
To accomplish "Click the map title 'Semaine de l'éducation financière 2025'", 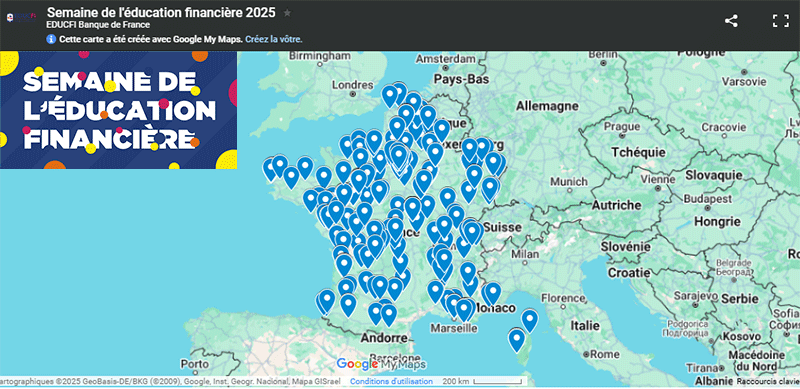I will [161, 13].
